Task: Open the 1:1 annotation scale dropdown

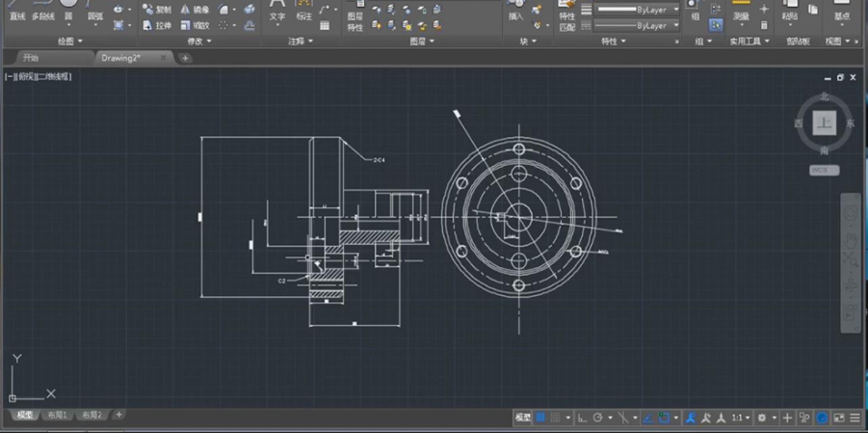Action: click(x=741, y=418)
